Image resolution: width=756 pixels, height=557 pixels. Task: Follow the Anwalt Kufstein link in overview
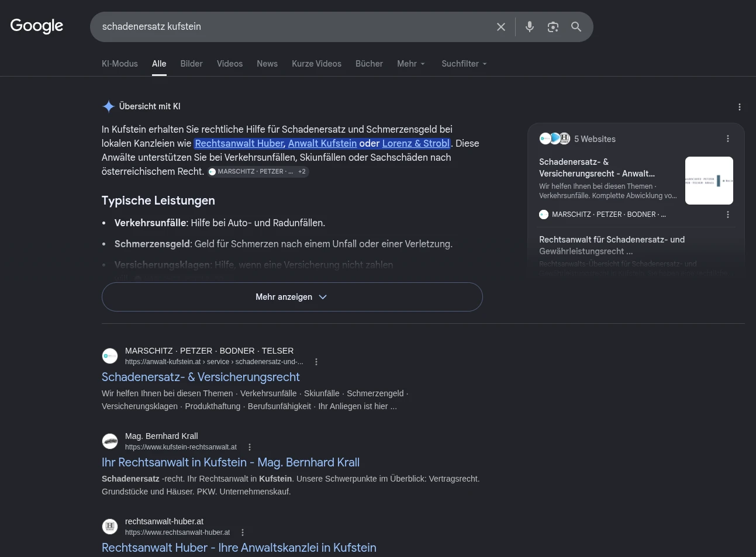[322, 143]
